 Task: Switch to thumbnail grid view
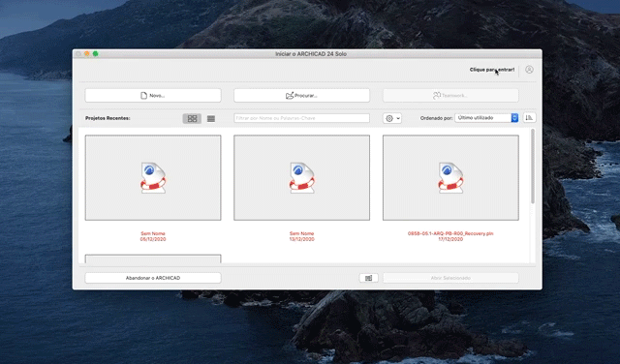point(192,118)
